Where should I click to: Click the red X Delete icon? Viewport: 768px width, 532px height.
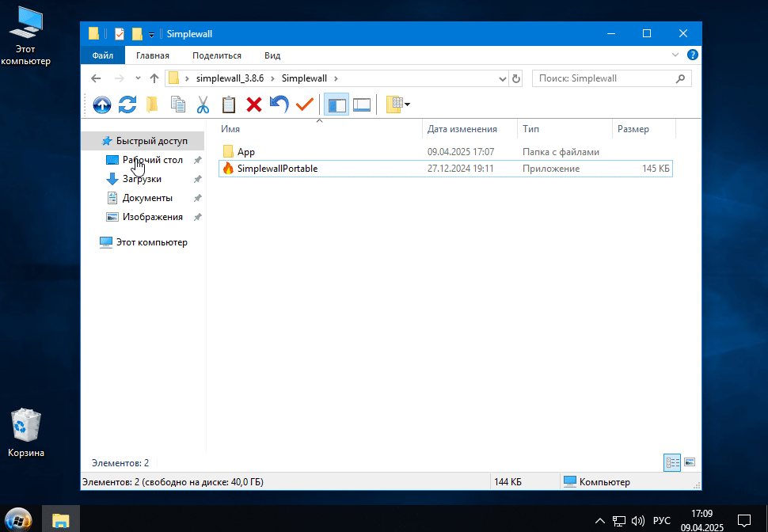click(x=253, y=104)
